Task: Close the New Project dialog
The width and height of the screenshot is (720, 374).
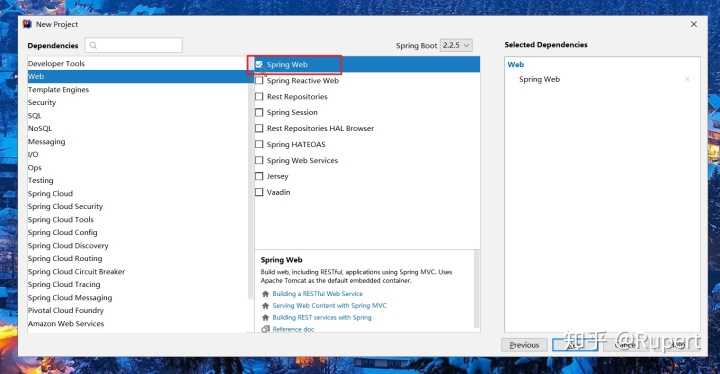Action: [694, 24]
